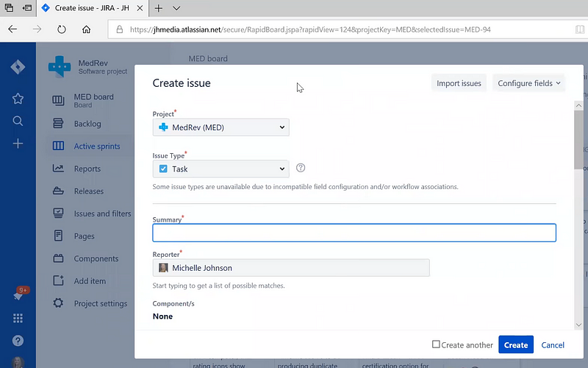
Task: Click the Backlog icon
Action: pos(58,124)
